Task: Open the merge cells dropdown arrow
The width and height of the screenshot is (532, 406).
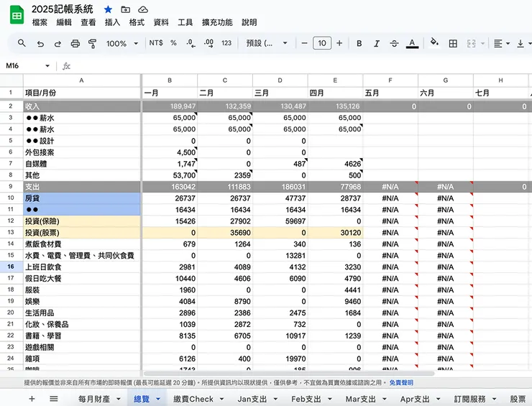Action: 482,43
